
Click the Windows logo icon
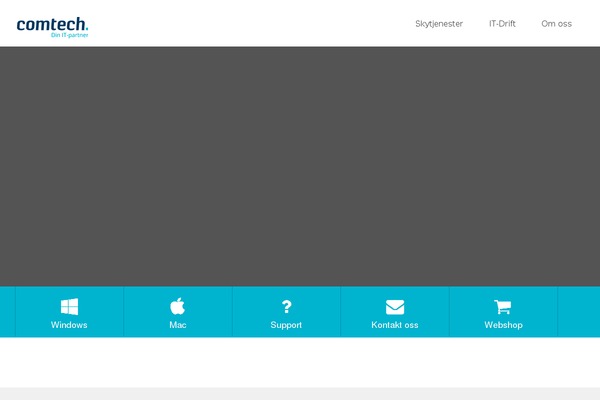coord(69,307)
